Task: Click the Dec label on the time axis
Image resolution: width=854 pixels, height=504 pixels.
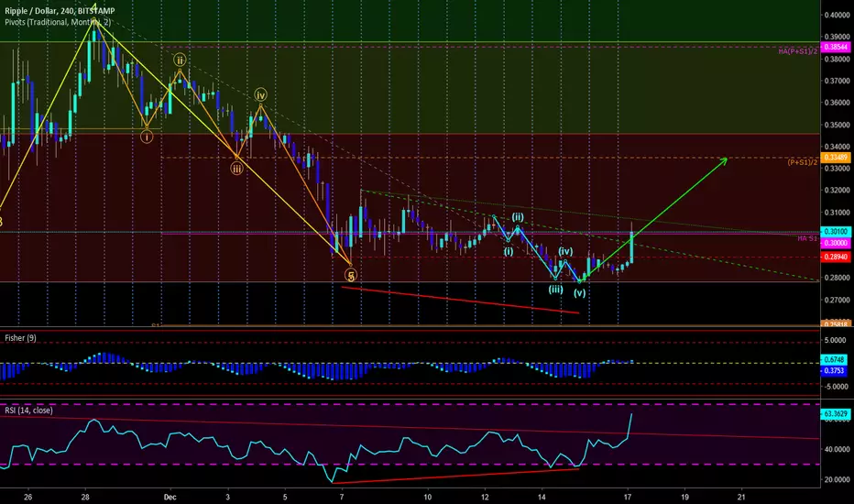Action: (x=170, y=497)
